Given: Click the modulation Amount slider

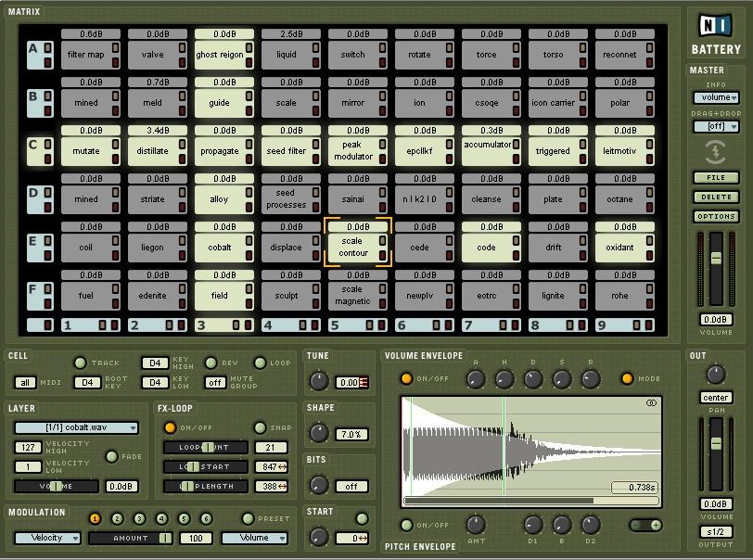Looking at the screenshot, I should [x=131, y=539].
